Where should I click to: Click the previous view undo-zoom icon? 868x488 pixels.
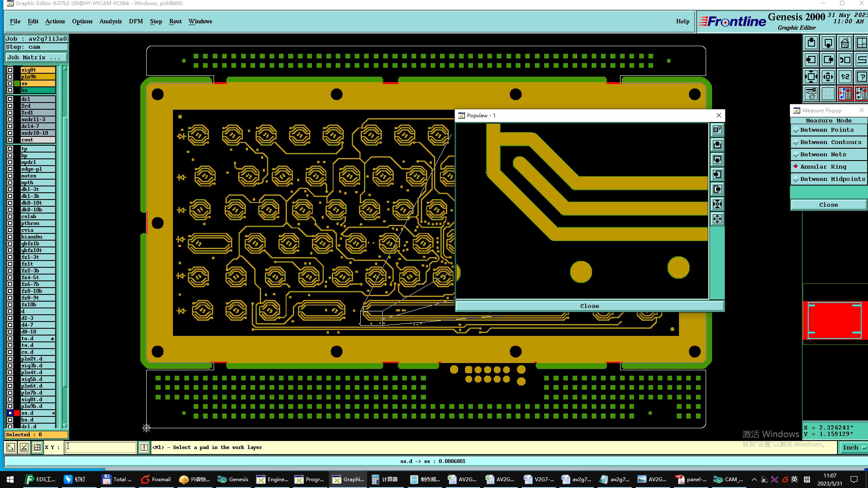pyautogui.click(x=845, y=60)
